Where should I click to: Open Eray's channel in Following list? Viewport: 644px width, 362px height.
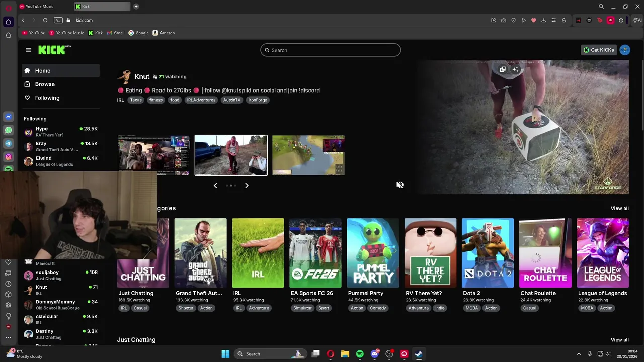click(61, 146)
